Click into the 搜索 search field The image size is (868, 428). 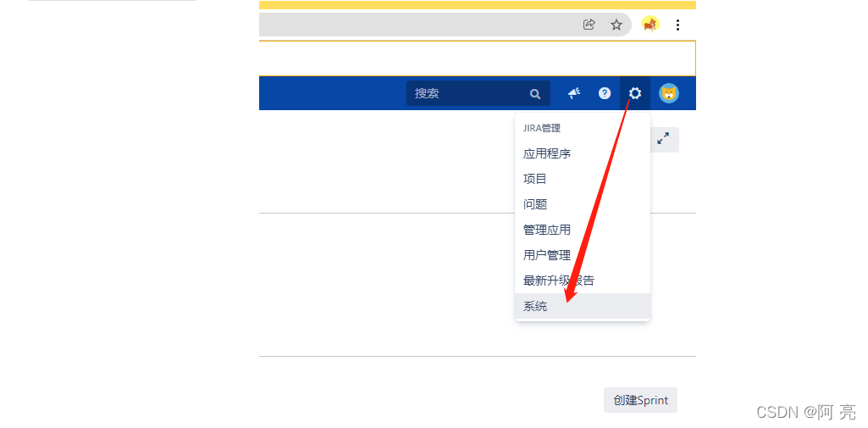pyautogui.click(x=478, y=93)
